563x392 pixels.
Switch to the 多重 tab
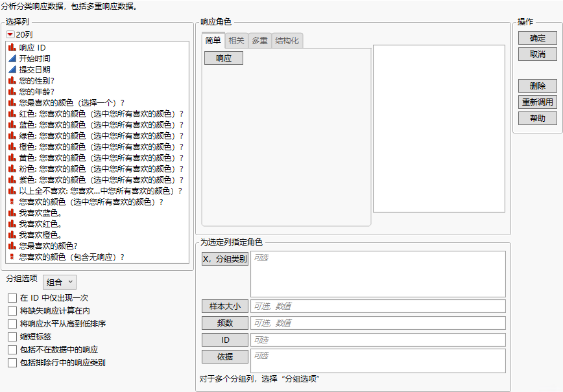coord(259,40)
